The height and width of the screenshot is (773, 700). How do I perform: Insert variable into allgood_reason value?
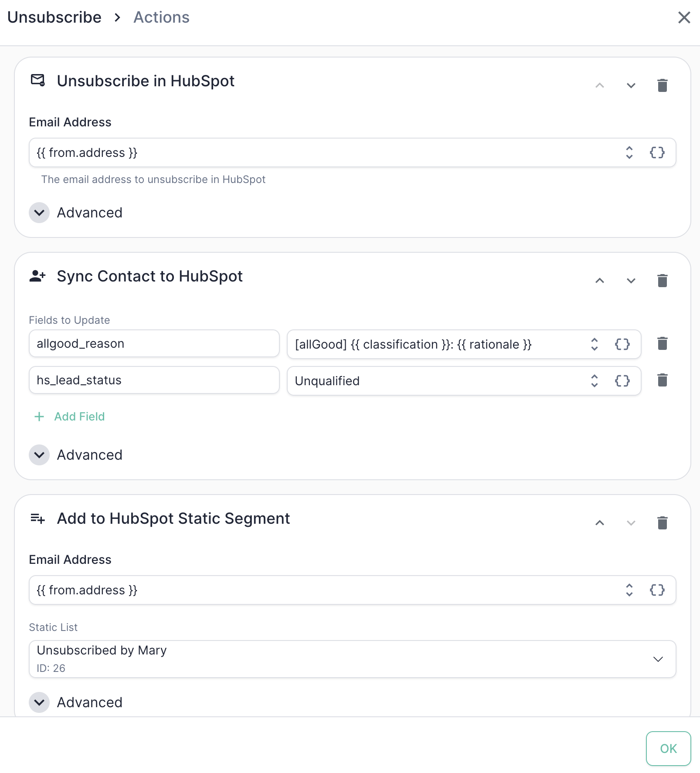[622, 344]
